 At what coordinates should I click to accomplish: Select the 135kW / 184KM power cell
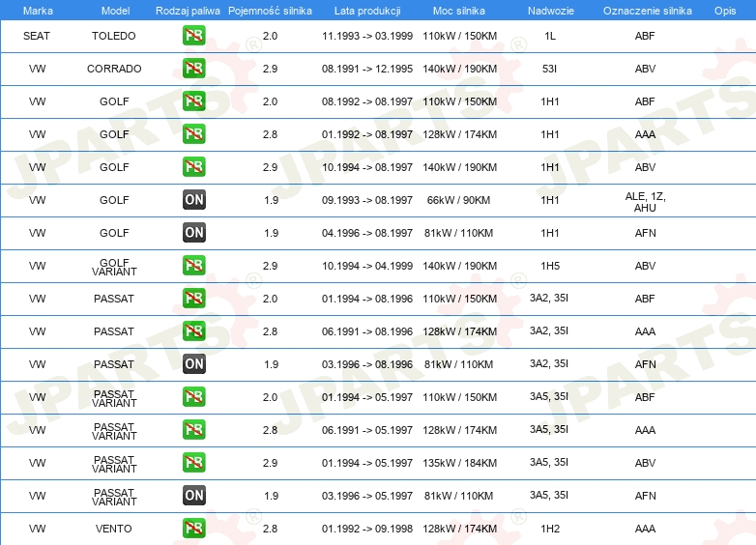click(x=459, y=463)
